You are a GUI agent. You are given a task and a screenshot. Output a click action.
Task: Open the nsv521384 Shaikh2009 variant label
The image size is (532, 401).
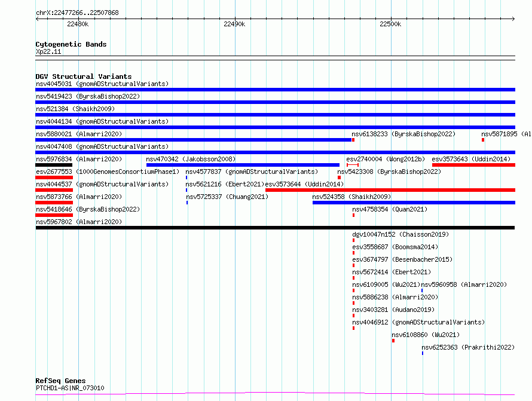click(x=75, y=109)
